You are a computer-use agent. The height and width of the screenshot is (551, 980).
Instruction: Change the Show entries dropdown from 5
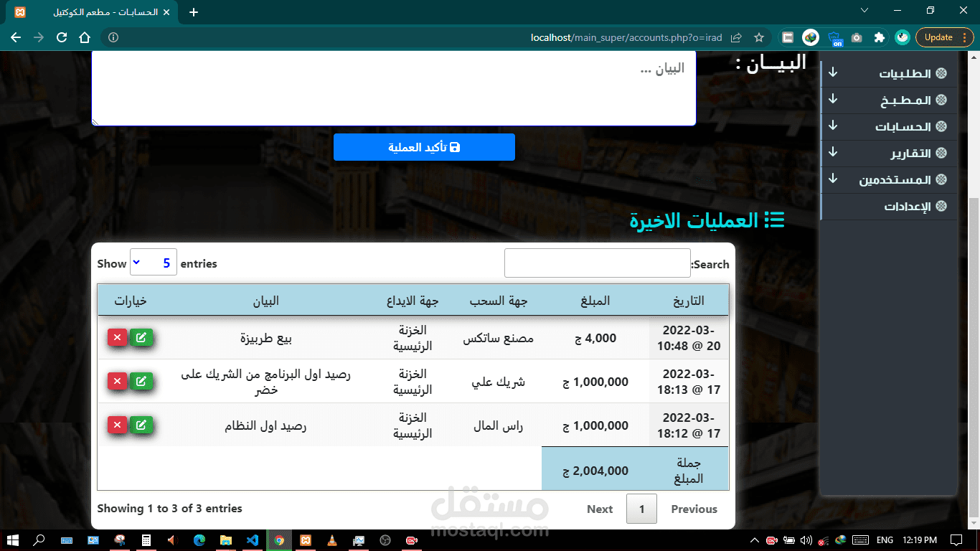[153, 263]
